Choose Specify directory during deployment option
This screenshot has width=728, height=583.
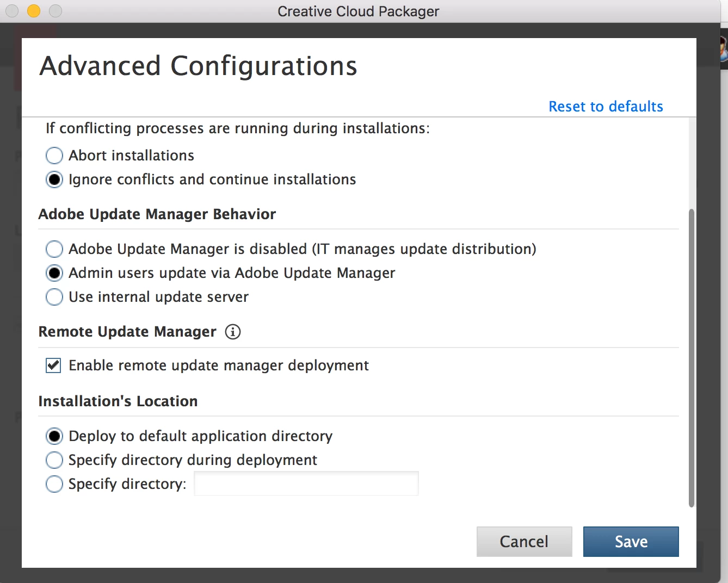tap(54, 460)
